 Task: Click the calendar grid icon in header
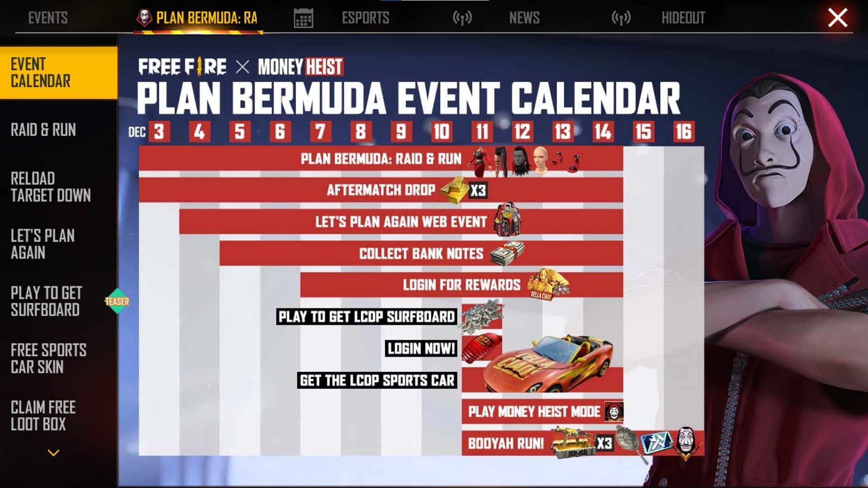303,16
